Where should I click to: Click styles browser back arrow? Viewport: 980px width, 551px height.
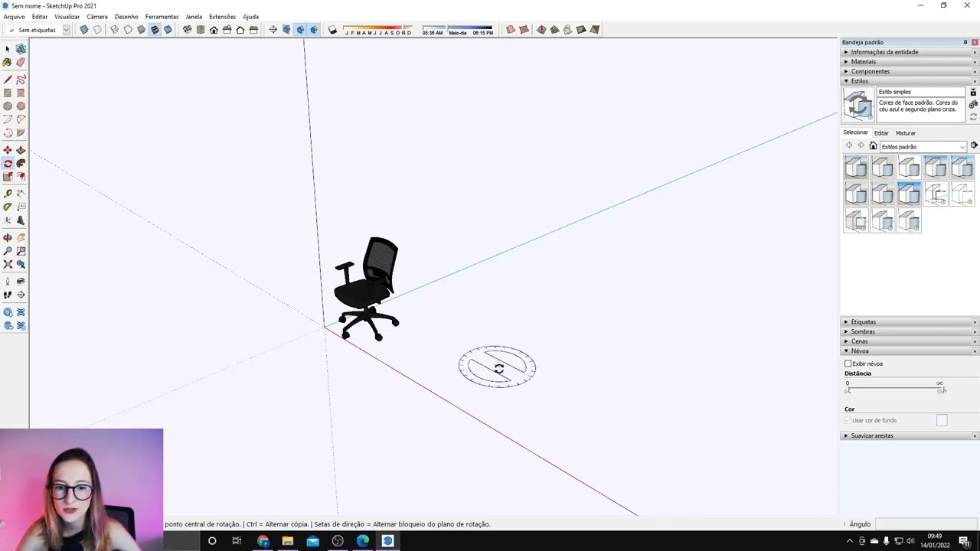(x=848, y=145)
